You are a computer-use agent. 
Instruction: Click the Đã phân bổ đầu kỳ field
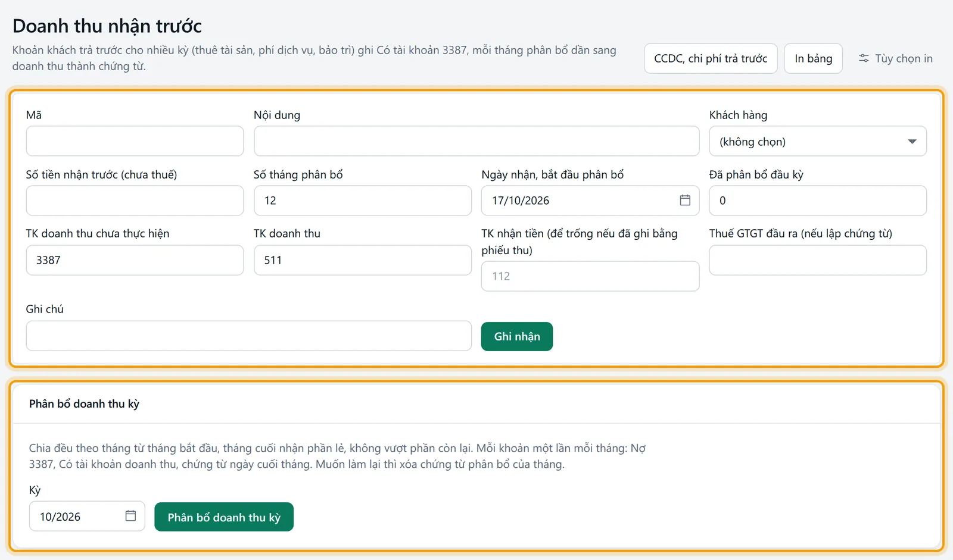(818, 201)
